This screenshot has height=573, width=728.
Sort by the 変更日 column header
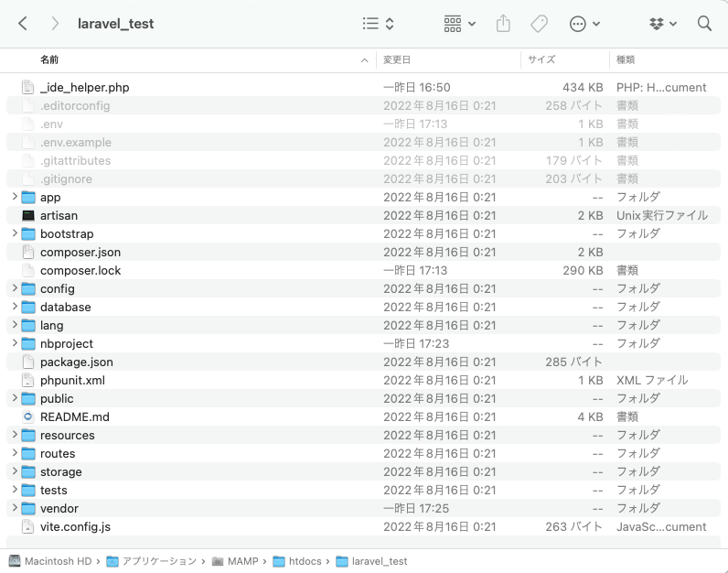[x=397, y=59]
